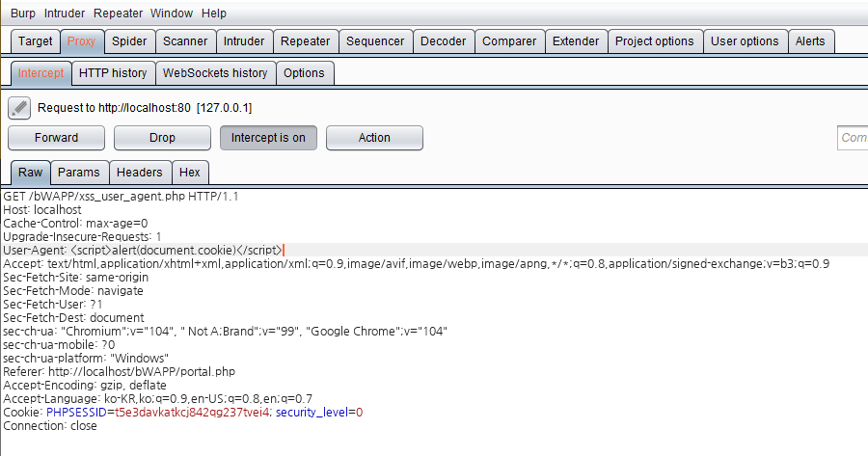Image resolution: width=868 pixels, height=456 pixels.
Task: Switch to the Headers view tab
Action: click(x=140, y=173)
